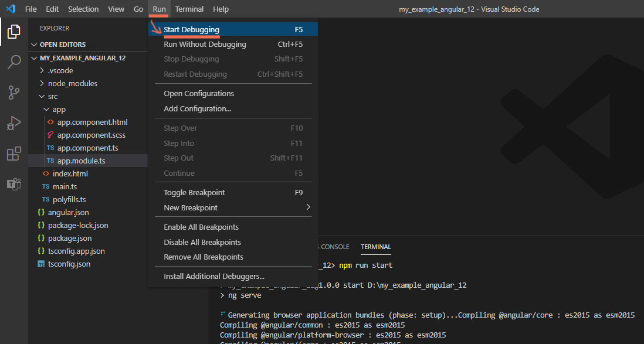
Task: Expand the .vscode folder
Action: point(60,70)
